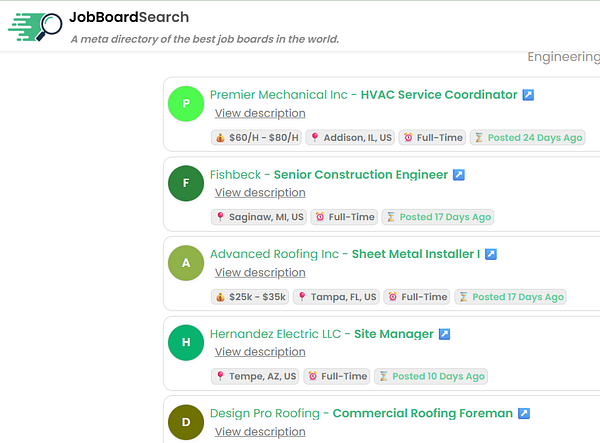The image size is (600, 443).
Task: Click alarm clock icon on Premier Mechanical listing
Action: [x=408, y=137]
